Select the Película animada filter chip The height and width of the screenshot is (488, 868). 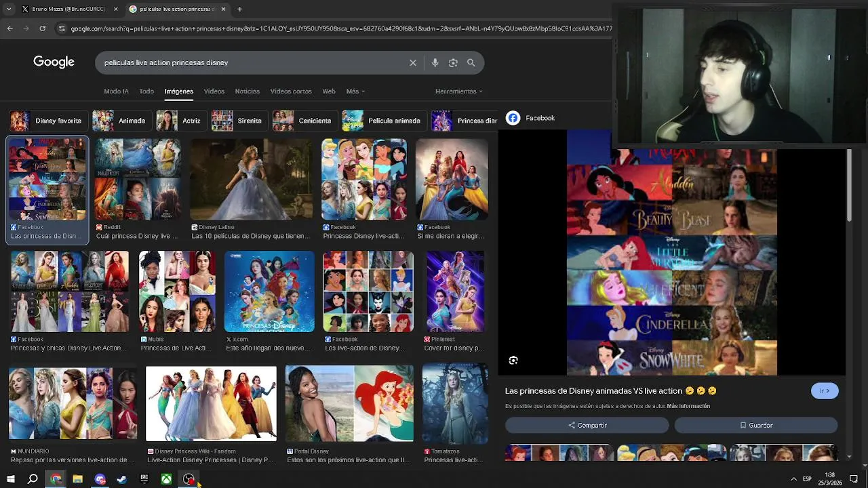pos(384,121)
